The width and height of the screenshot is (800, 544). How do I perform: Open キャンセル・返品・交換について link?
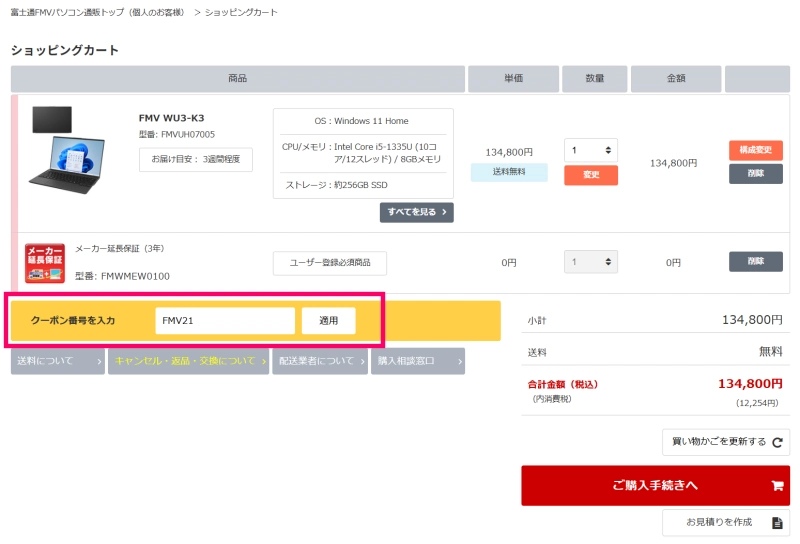pos(188,361)
